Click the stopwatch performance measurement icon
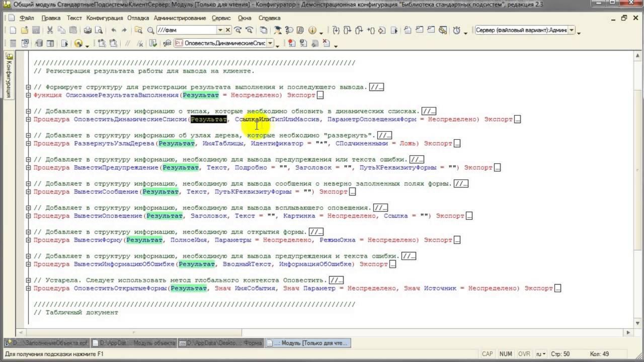Screen dimensions: 644x362 pyautogui.click(x=456, y=30)
